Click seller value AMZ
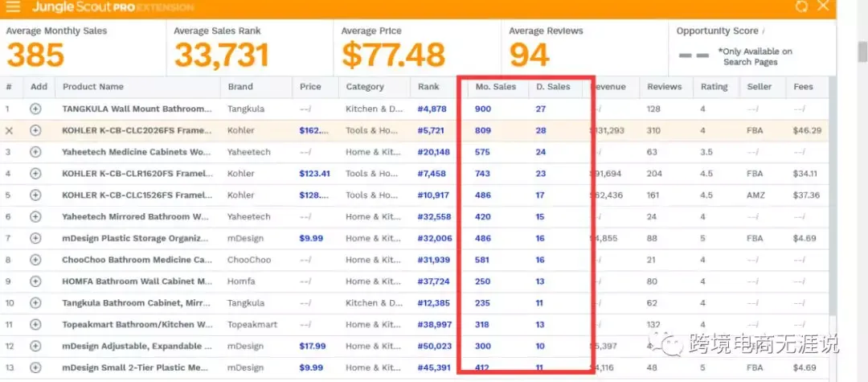Image resolution: width=868 pixels, height=382 pixels. click(755, 195)
